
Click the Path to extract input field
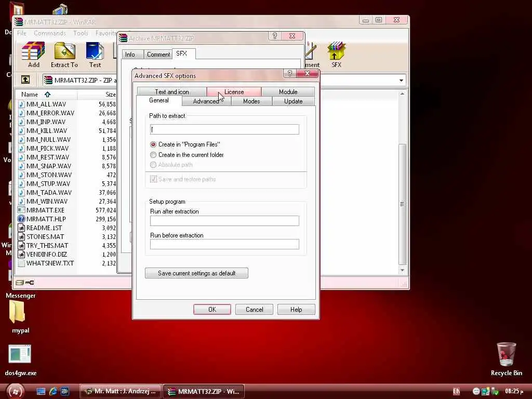coord(224,129)
